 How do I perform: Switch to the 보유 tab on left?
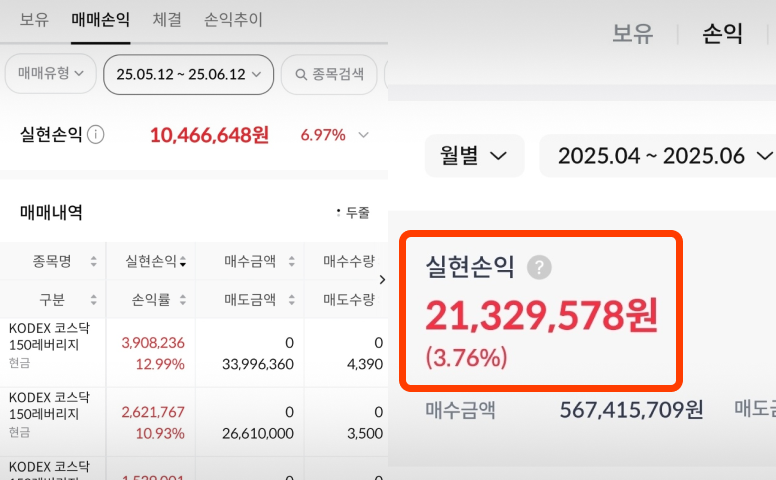34,19
